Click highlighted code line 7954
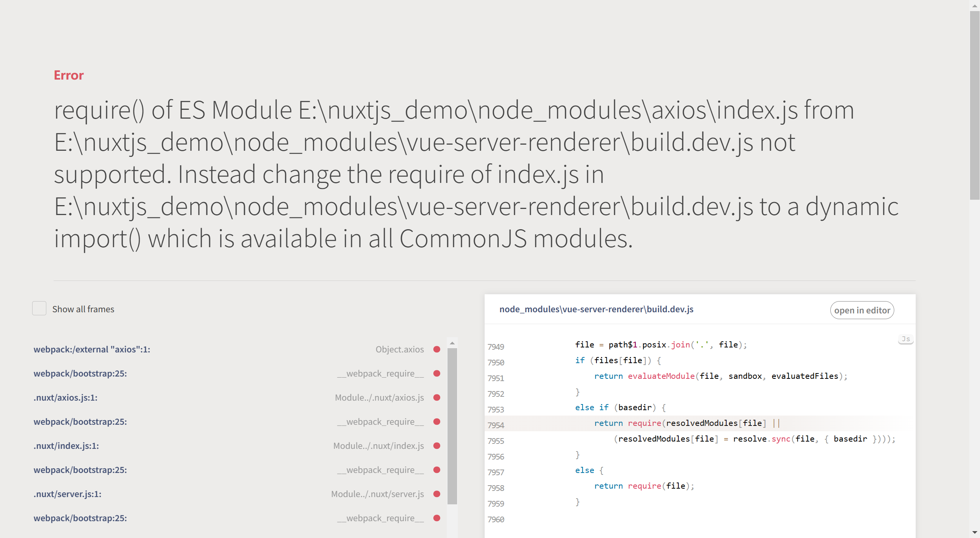This screenshot has height=538, width=980. click(700, 423)
